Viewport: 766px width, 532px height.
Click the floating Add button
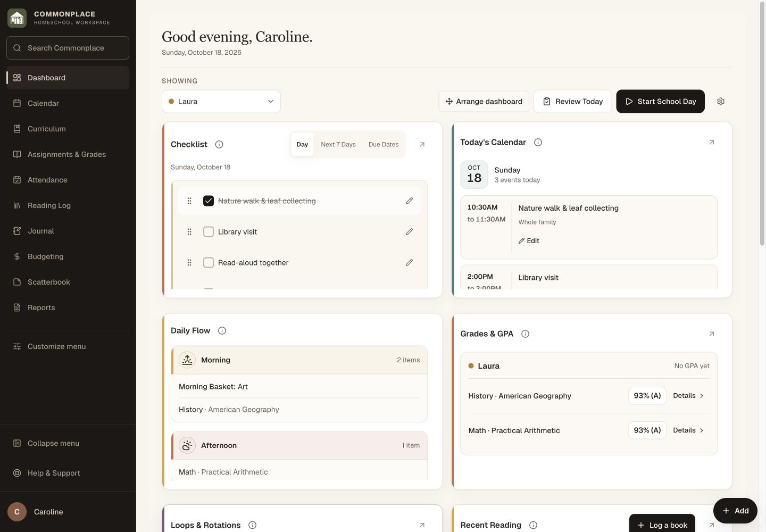coord(735,511)
